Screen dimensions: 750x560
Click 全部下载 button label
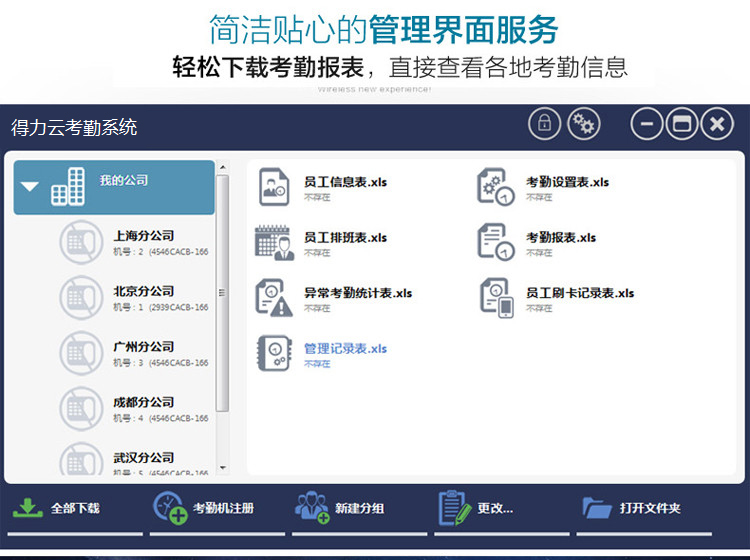tap(76, 508)
